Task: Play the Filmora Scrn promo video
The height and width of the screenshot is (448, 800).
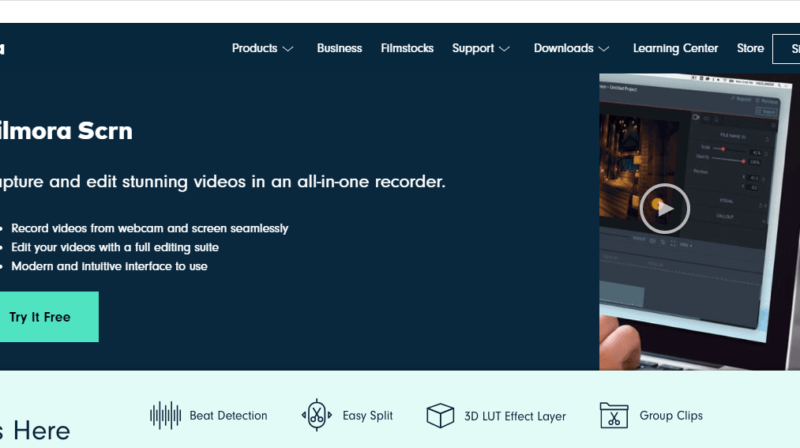Action: click(x=664, y=209)
